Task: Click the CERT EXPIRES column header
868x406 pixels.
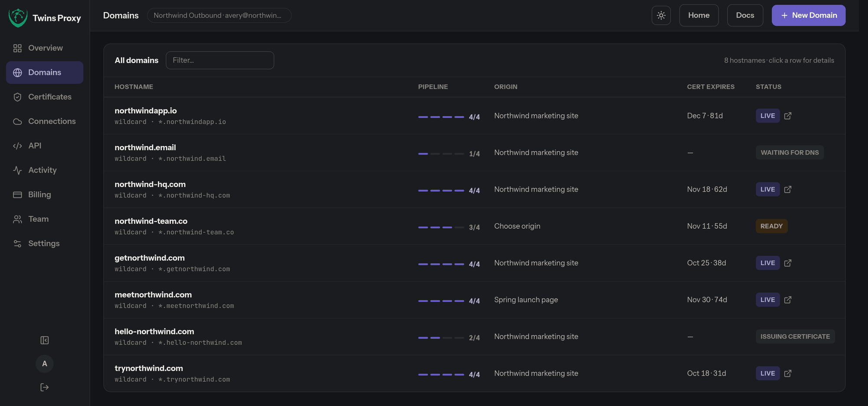Action: coord(710,87)
